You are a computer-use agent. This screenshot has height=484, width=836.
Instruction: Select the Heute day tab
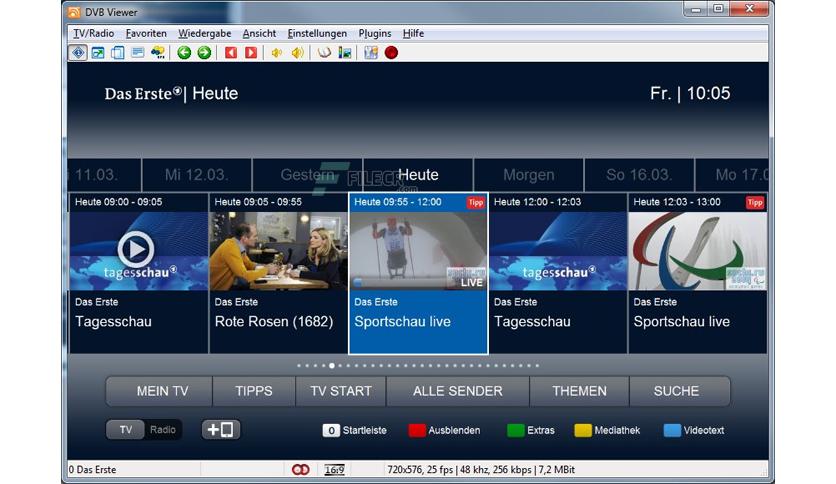tap(418, 175)
